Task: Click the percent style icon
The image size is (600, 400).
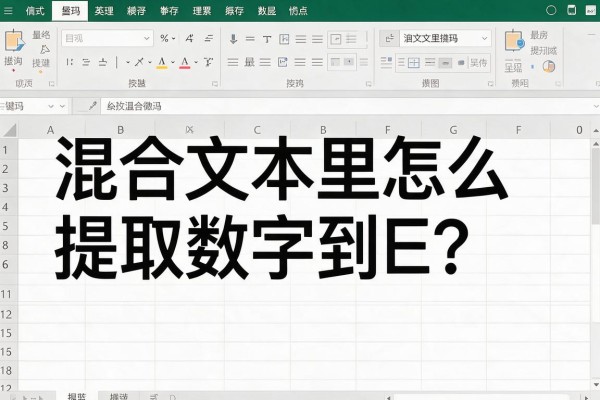Action: coord(164,38)
